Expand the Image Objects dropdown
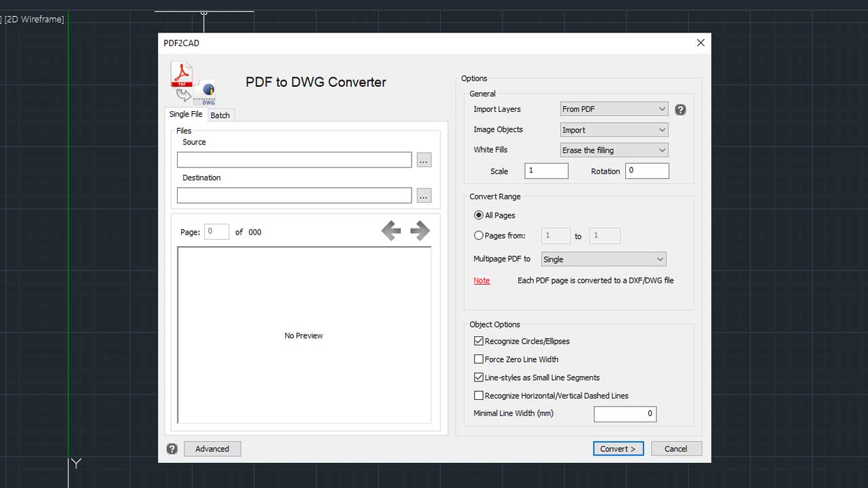Screen dimensions: 868x488 tap(614, 130)
